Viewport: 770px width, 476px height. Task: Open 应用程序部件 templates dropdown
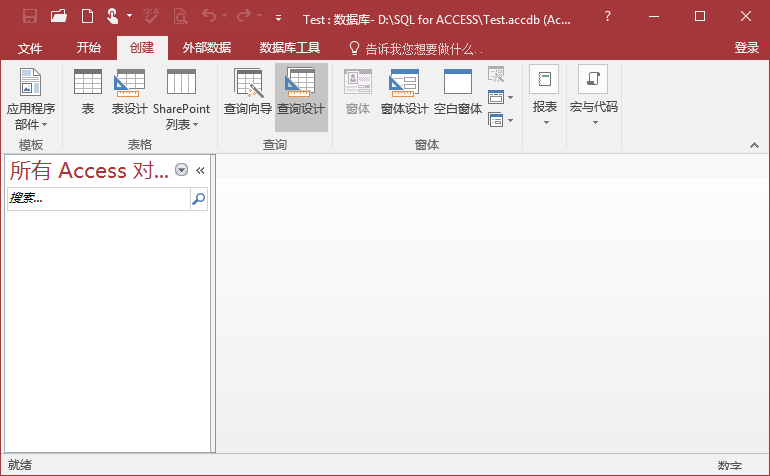[31, 99]
